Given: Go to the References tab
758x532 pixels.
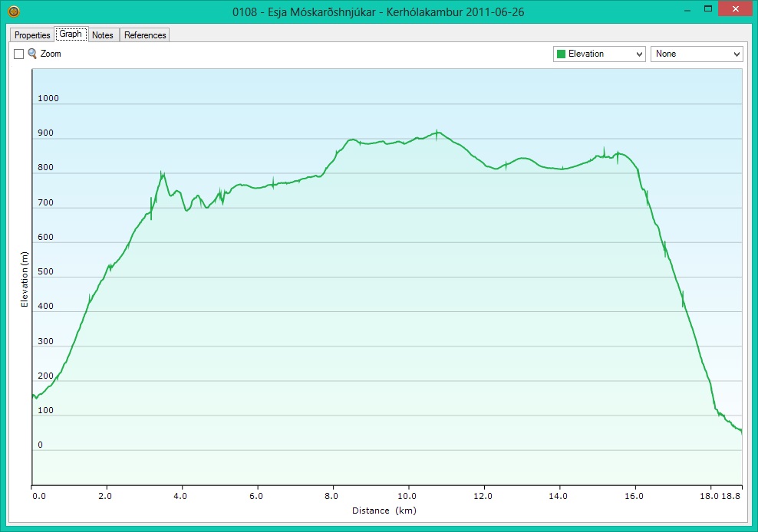Looking at the screenshot, I should pos(145,34).
